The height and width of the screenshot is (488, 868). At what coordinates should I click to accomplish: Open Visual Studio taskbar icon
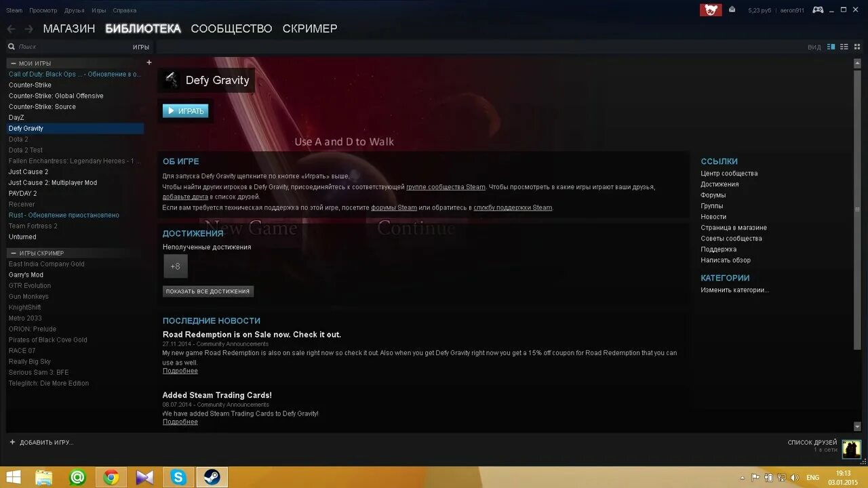(144, 477)
